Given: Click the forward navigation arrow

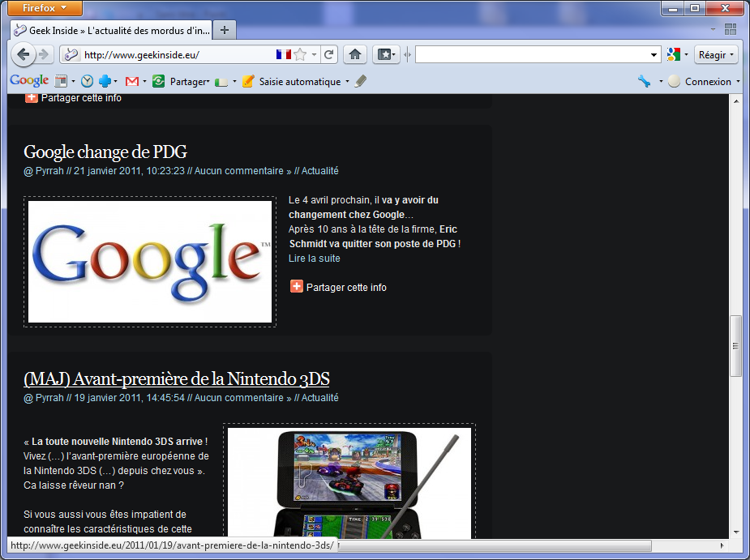Looking at the screenshot, I should (x=45, y=54).
